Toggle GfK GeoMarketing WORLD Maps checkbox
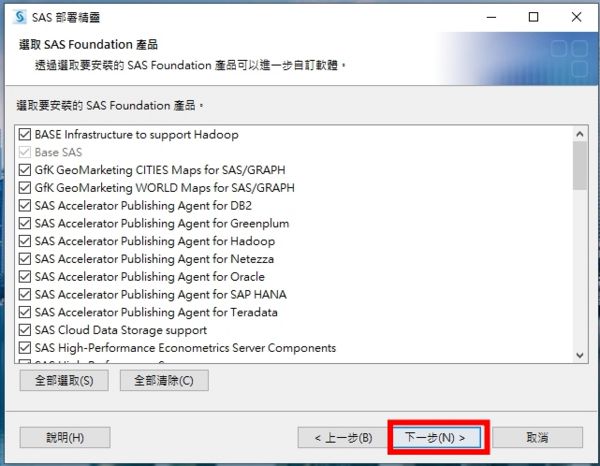 pos(26,188)
